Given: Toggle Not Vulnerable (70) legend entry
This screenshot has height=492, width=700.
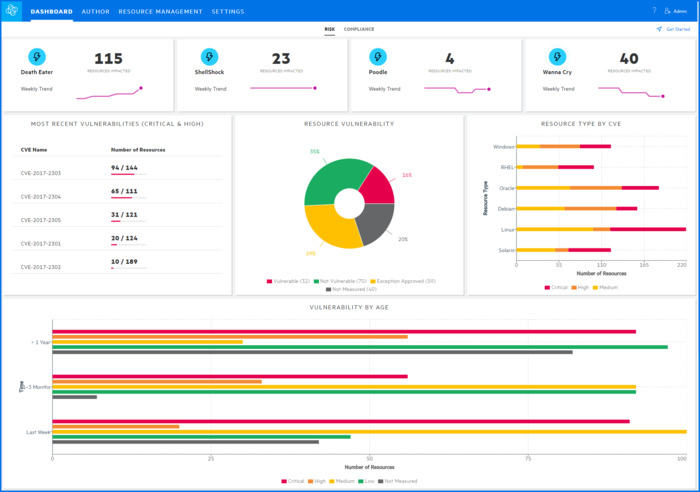Looking at the screenshot, I should 344,281.
